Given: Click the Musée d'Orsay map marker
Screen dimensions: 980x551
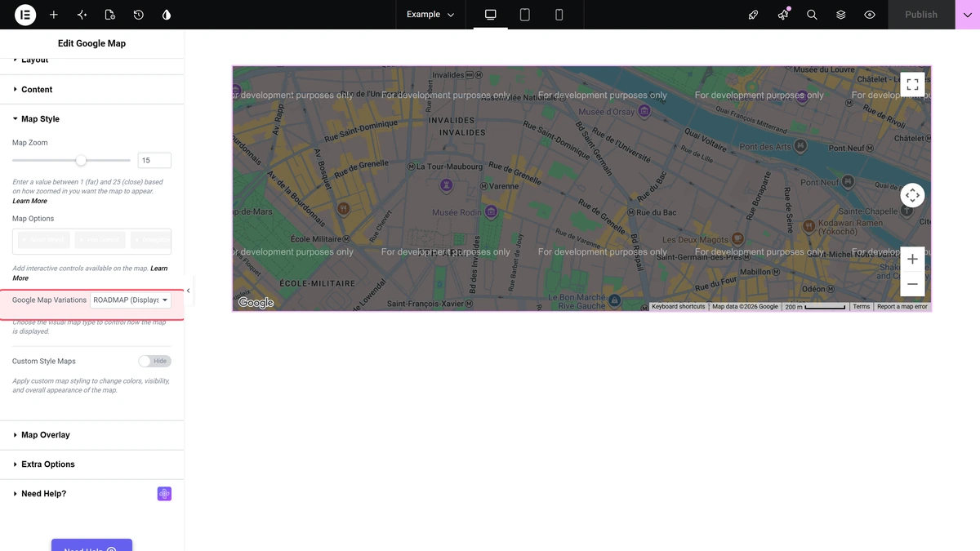Looking at the screenshot, I should pos(644,111).
